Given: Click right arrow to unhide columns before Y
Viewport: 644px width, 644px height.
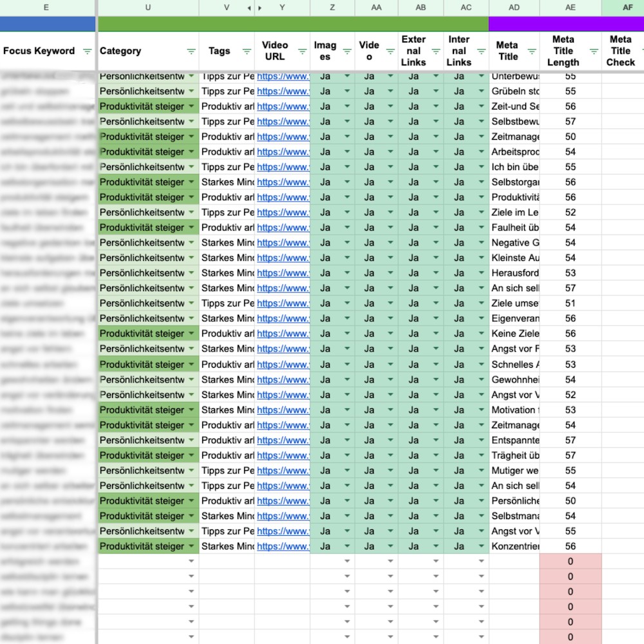Looking at the screenshot, I should 260,8.
